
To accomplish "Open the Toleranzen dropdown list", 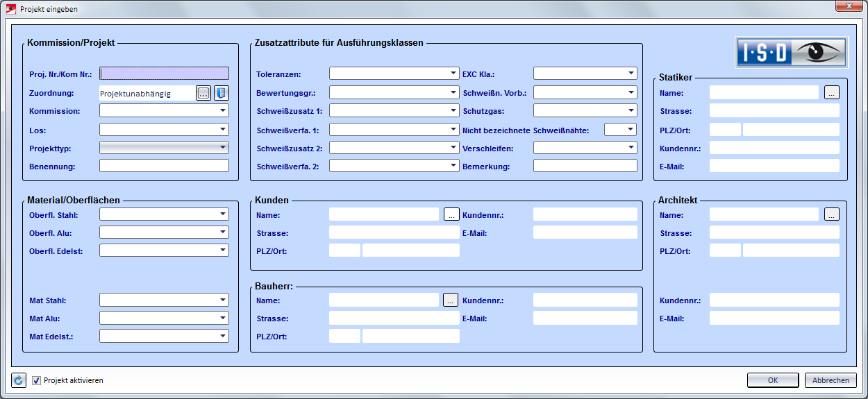I will click(453, 74).
